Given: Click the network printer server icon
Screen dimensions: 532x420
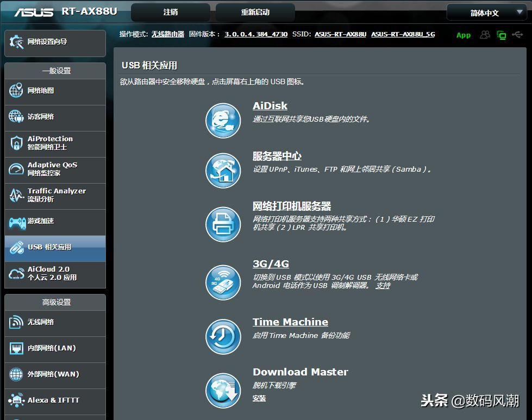Looking at the screenshot, I should pos(223,224).
